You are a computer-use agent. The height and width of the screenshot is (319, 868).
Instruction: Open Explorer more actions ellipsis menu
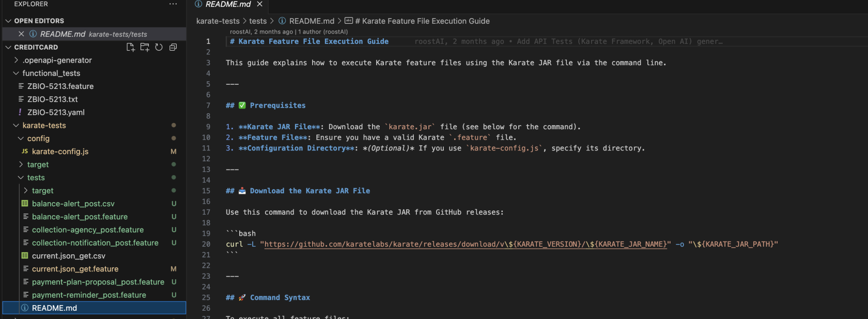pyautogui.click(x=173, y=4)
